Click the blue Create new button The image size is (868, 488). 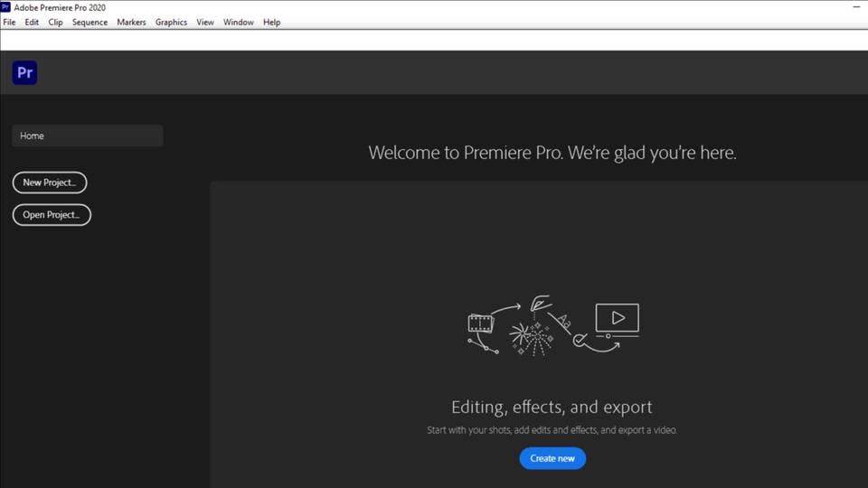pyautogui.click(x=552, y=458)
